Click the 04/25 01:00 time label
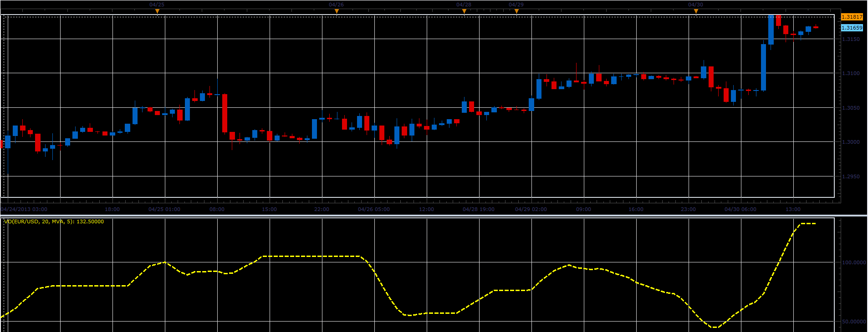The image size is (868, 332). pyautogui.click(x=164, y=209)
